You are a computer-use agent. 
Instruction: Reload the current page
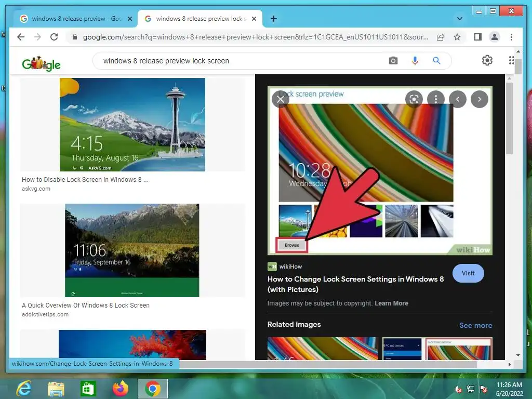pyautogui.click(x=54, y=37)
